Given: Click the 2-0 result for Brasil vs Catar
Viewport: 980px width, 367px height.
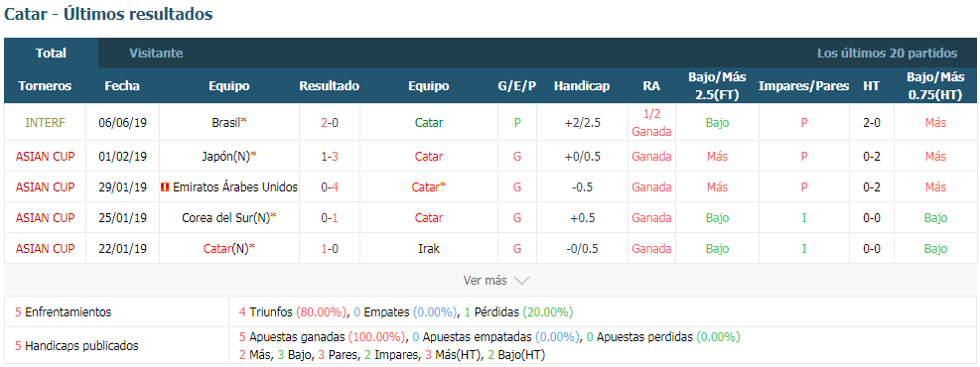Looking at the screenshot, I should pos(330,123).
